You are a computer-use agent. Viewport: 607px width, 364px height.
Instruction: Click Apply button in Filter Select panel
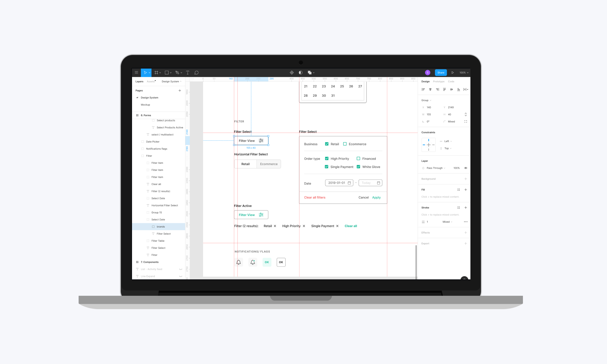coord(376,197)
